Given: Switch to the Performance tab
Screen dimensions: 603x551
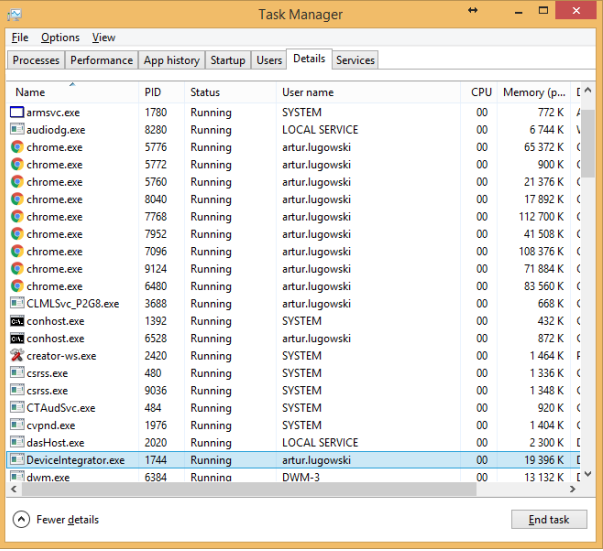Looking at the screenshot, I should (101, 60).
